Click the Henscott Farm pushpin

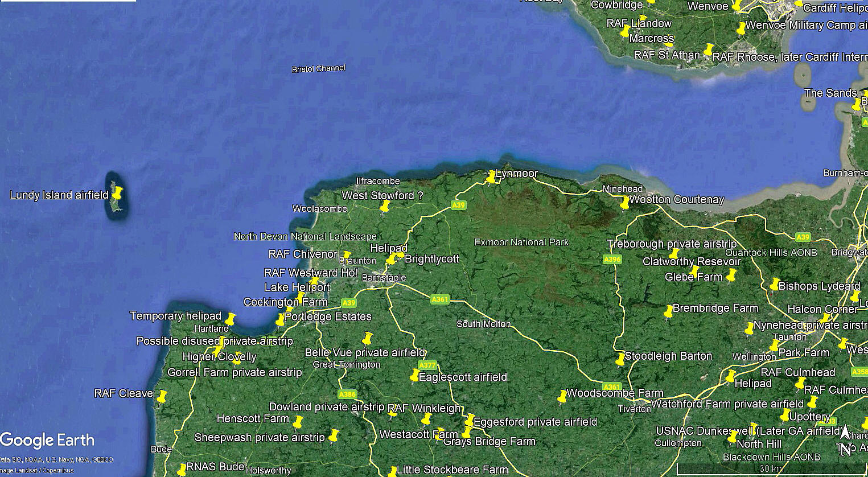click(x=298, y=422)
